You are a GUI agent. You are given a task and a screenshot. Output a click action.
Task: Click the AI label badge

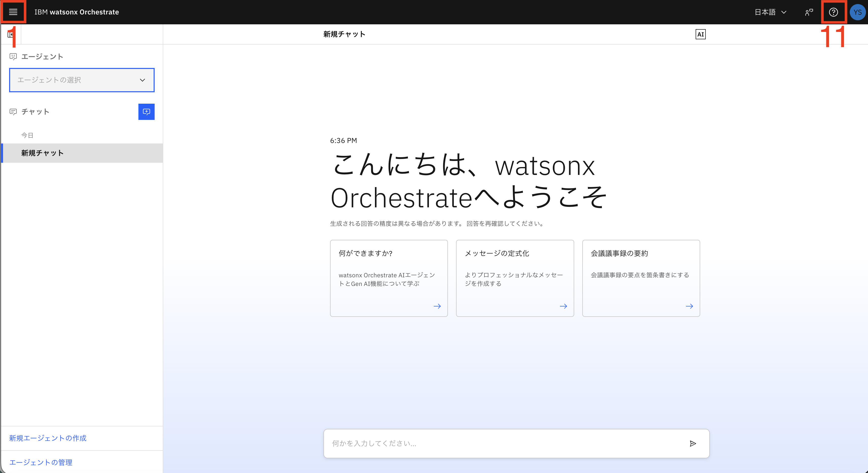[x=700, y=34]
